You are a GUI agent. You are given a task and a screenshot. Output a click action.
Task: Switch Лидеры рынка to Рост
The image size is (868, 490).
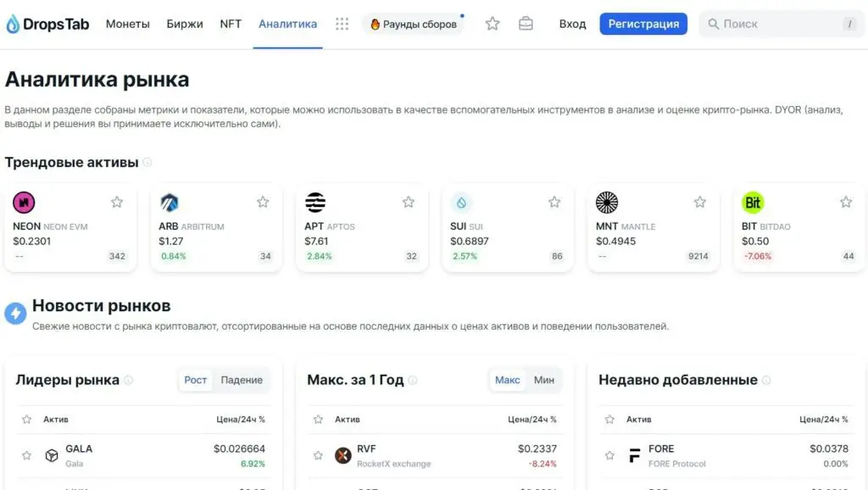[196, 380]
